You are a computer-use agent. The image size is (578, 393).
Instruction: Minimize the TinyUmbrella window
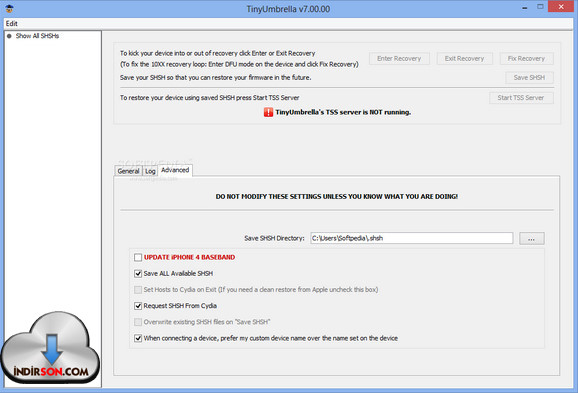[525, 7]
